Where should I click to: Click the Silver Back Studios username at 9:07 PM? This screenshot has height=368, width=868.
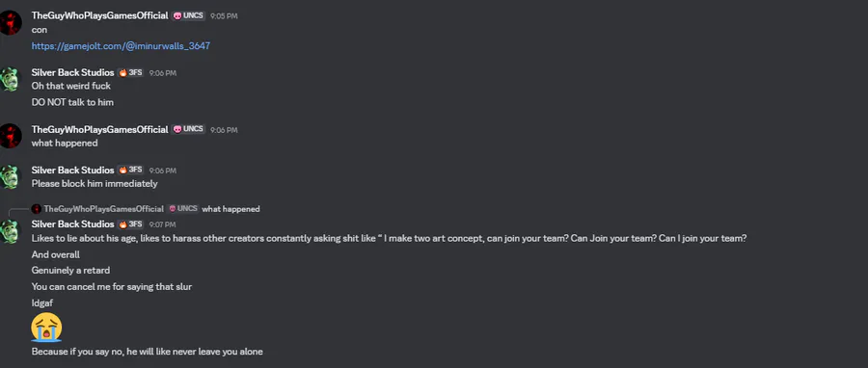tap(72, 224)
